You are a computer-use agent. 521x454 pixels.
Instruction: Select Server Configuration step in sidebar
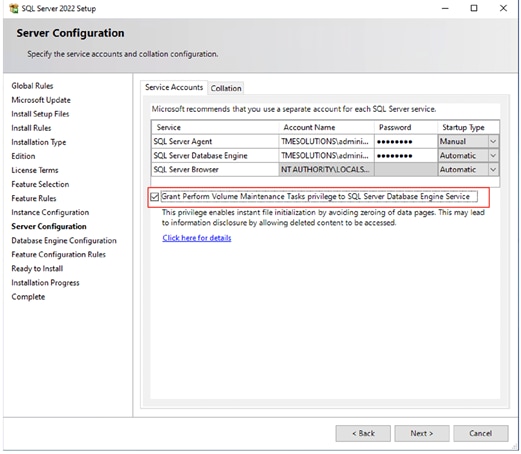coord(49,227)
